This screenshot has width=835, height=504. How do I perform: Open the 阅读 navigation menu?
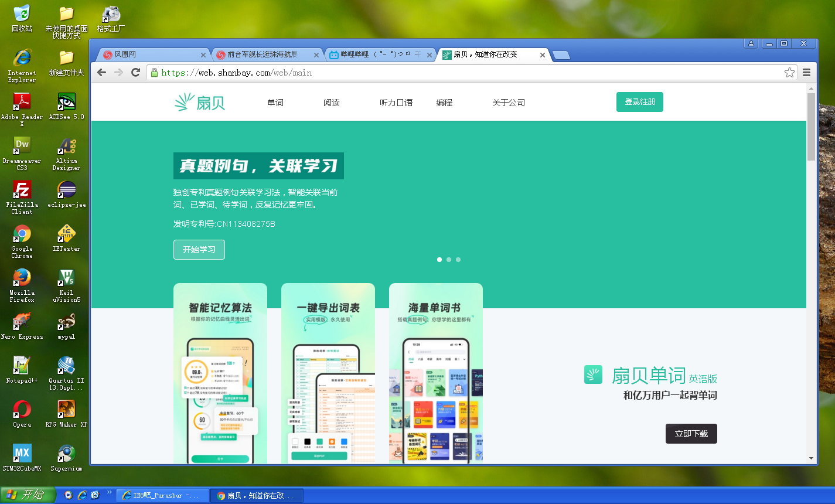tap(332, 103)
